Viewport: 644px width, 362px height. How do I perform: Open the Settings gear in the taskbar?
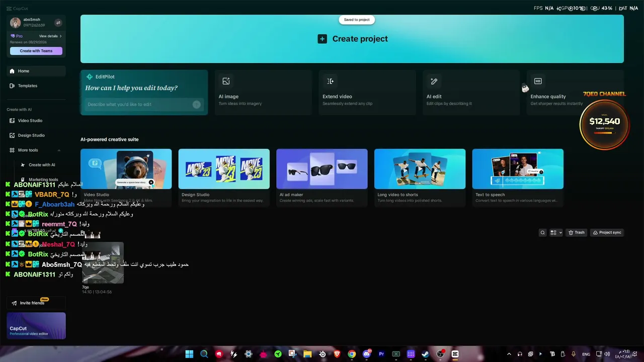point(248,354)
